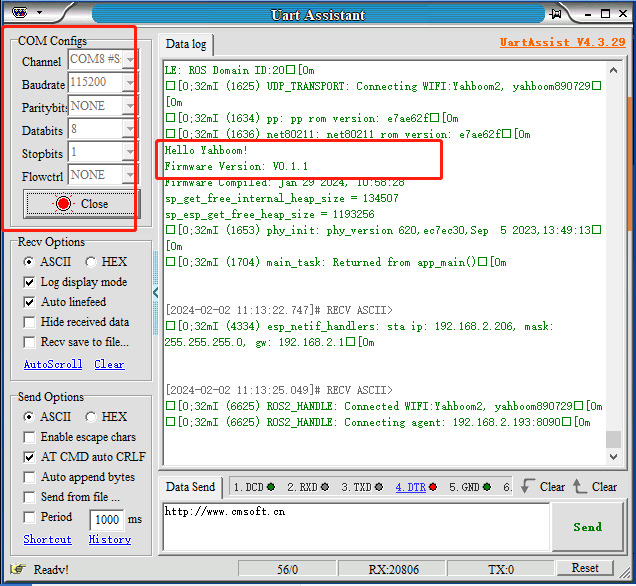
Task: Collapse the left panel with the splitter arrow
Action: tap(155, 292)
